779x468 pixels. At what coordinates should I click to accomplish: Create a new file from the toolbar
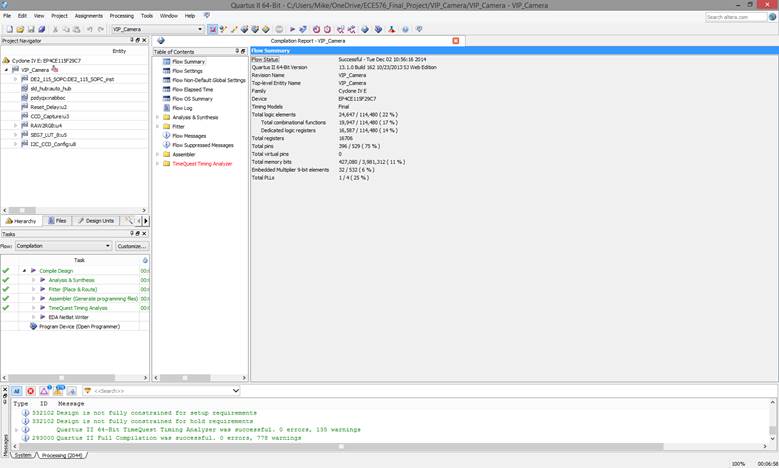point(9,29)
